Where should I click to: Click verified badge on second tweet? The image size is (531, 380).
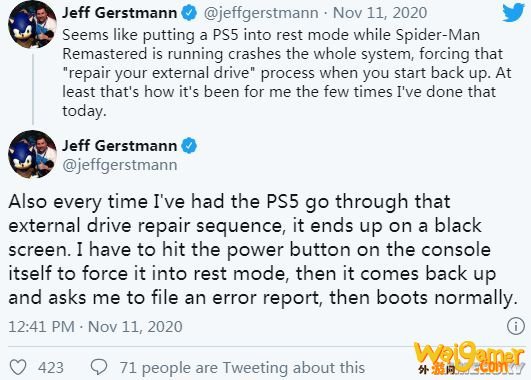[189, 146]
